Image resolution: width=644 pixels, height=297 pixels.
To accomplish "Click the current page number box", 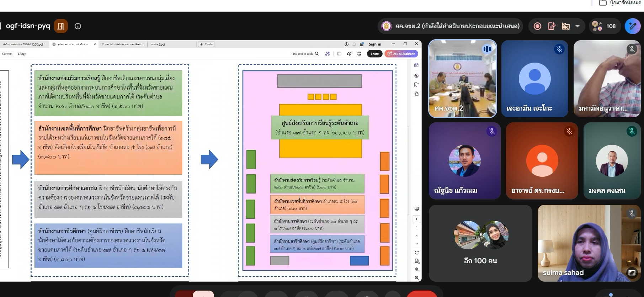I will 417,219.
